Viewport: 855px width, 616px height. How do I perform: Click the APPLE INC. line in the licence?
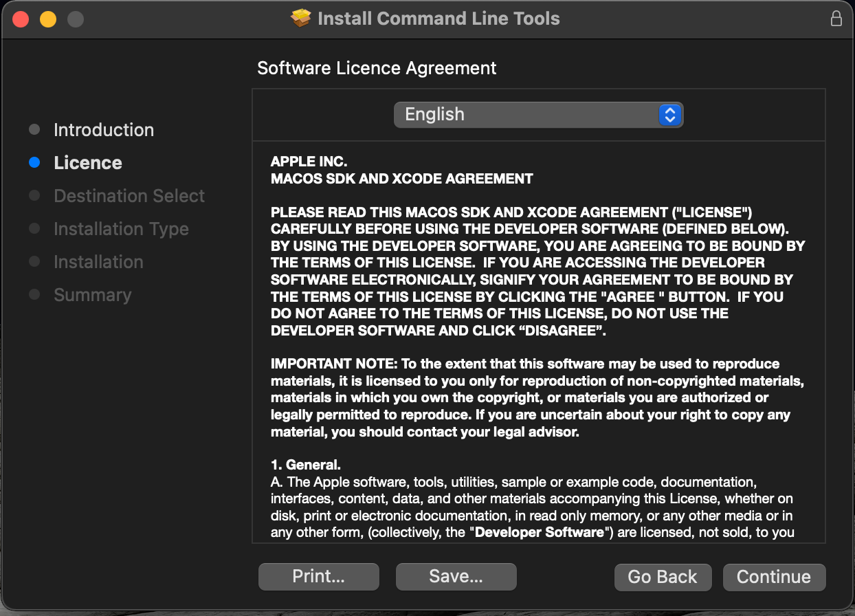[x=309, y=162]
